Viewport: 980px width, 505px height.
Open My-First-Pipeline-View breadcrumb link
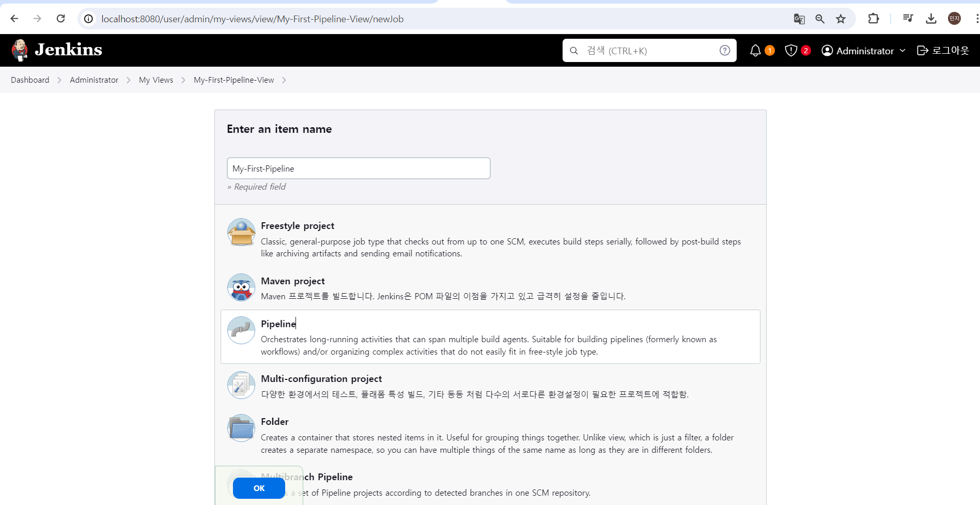234,80
